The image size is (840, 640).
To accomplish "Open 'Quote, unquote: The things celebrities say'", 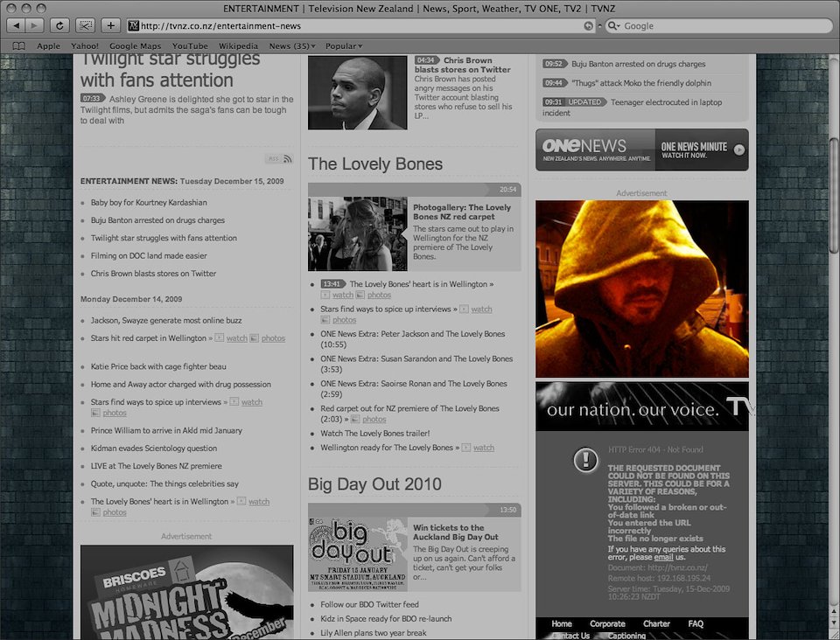I will coord(164,483).
